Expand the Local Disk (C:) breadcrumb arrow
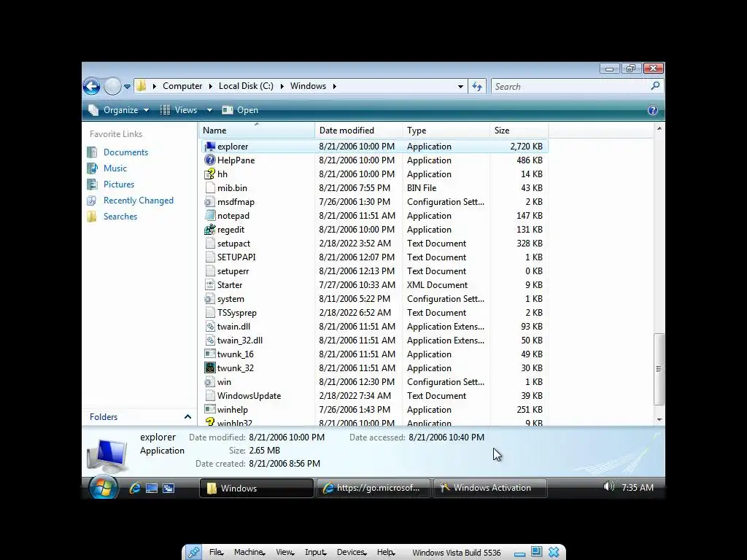 pyautogui.click(x=282, y=86)
